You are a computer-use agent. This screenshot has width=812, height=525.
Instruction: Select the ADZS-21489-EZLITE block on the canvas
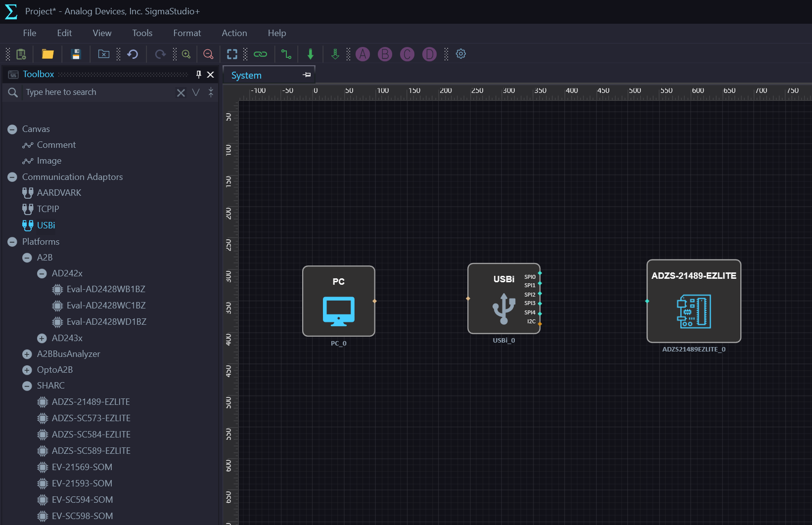tap(694, 301)
